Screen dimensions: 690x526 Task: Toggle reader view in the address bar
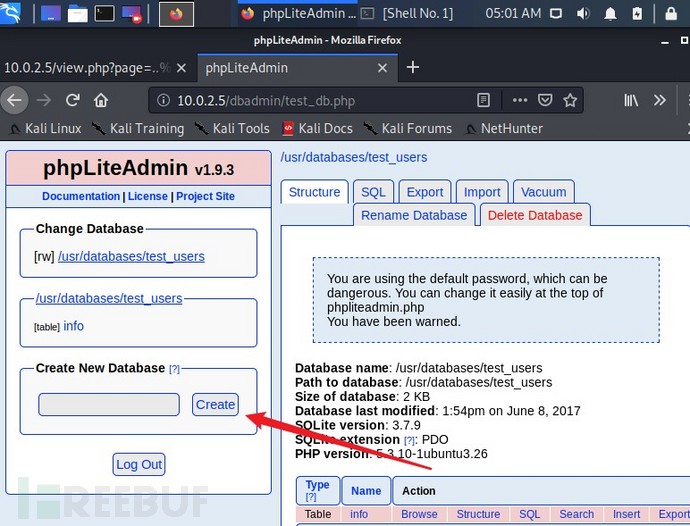point(483,100)
